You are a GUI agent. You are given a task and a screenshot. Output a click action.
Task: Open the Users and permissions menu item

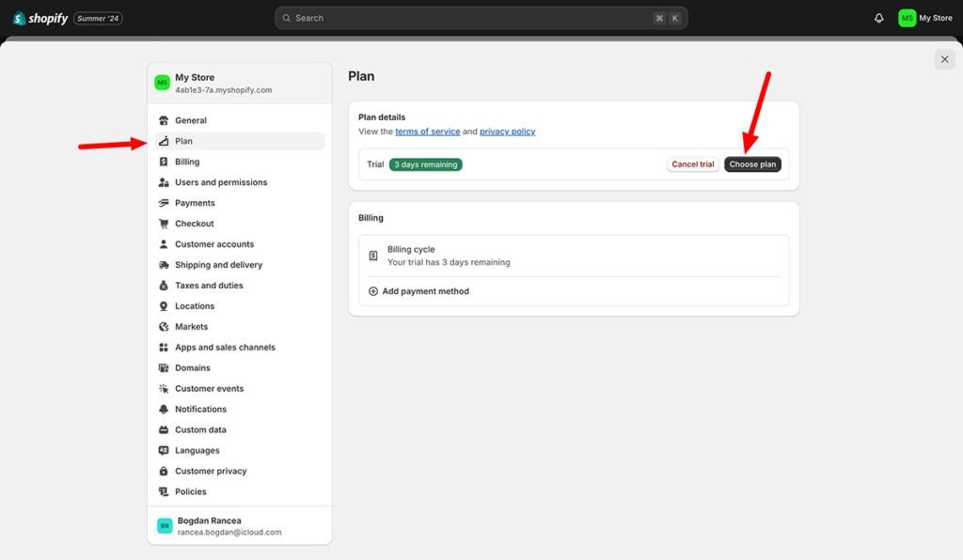click(x=221, y=182)
